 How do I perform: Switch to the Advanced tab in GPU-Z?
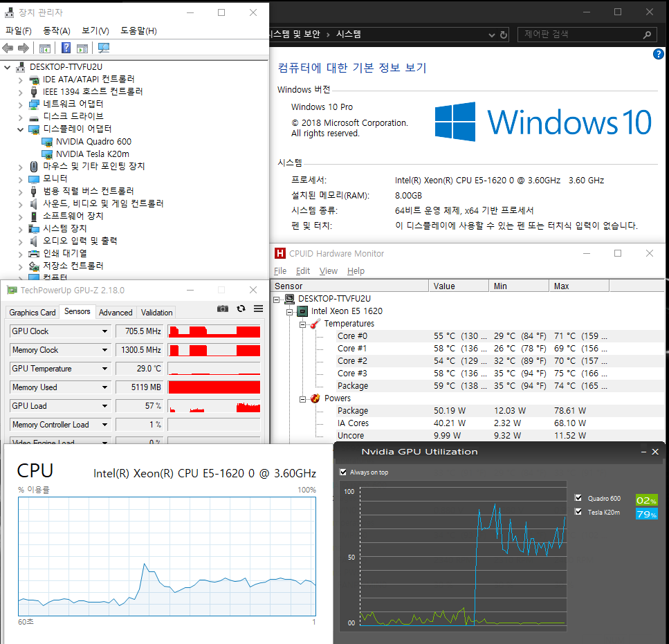[116, 313]
